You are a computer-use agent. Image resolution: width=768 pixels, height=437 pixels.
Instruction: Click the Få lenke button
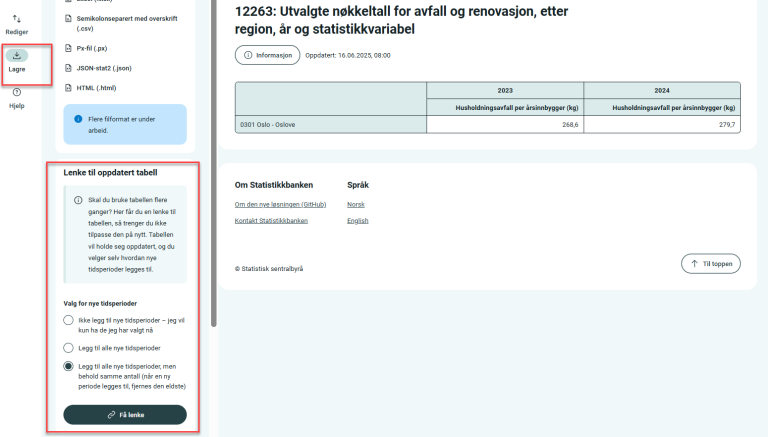125,415
